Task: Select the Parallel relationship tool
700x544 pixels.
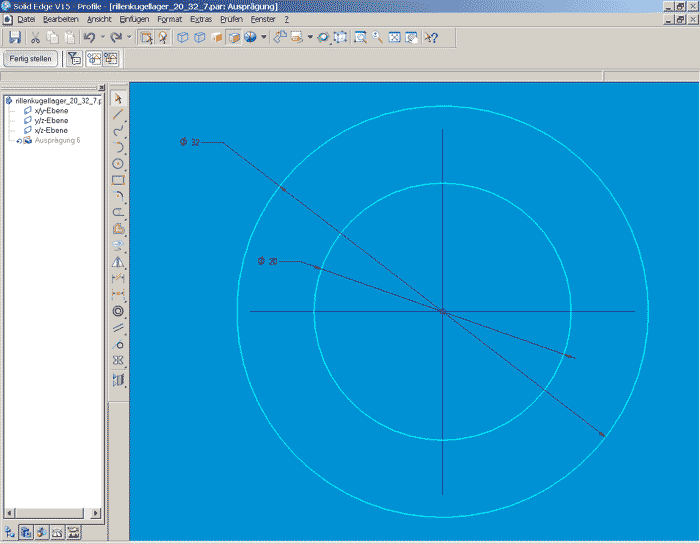Action: [118, 328]
